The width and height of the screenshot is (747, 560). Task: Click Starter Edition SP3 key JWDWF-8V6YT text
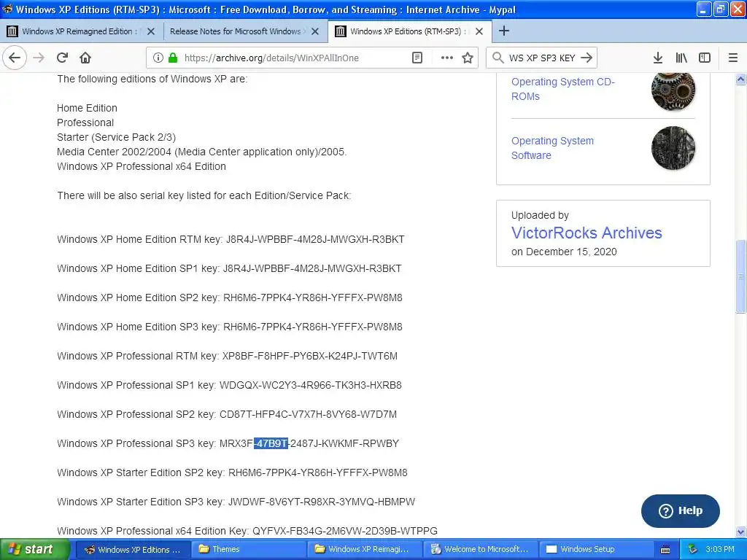322,502
